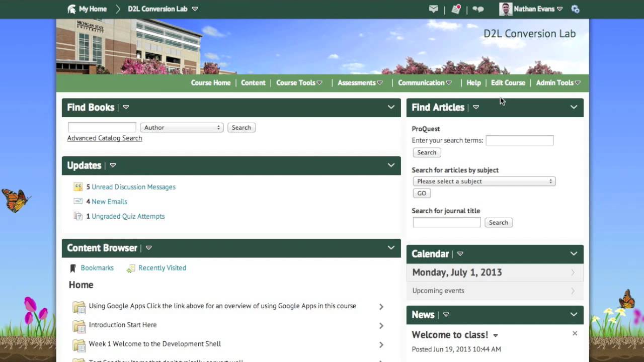
Task: Open the Admin Tools menu
Action: (558, 83)
